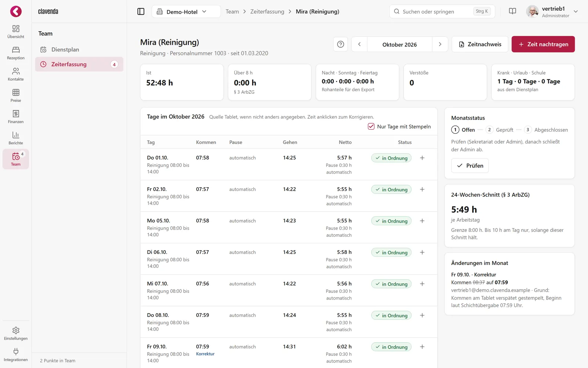This screenshot has width=588, height=368.
Task: Click Kommen time 07:57 on Di 06.10.
Action: pos(202,252)
